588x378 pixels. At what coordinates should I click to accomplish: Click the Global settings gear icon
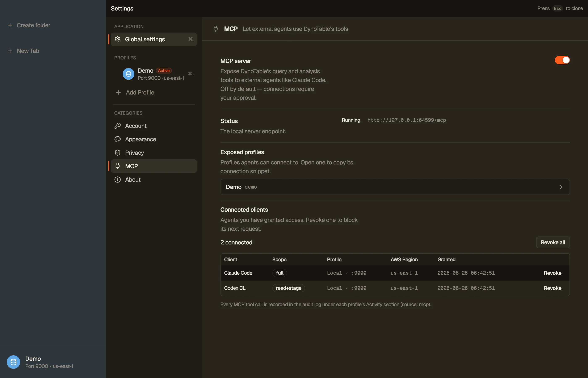[x=118, y=39]
